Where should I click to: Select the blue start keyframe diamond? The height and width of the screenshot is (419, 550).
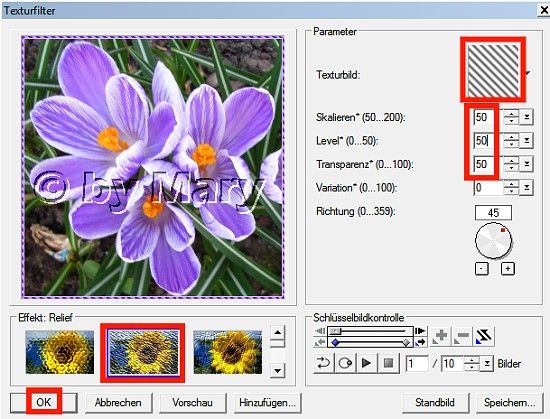pos(335,342)
